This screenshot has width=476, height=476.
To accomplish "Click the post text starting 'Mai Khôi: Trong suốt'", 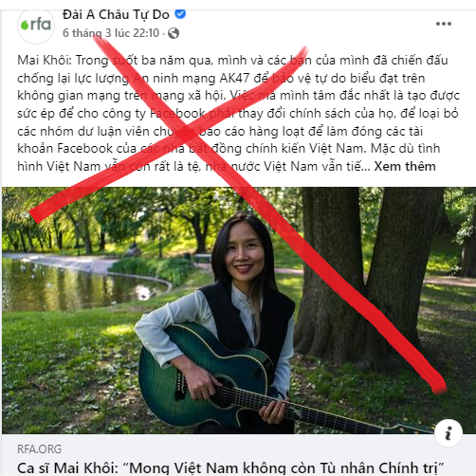I will [238, 113].
